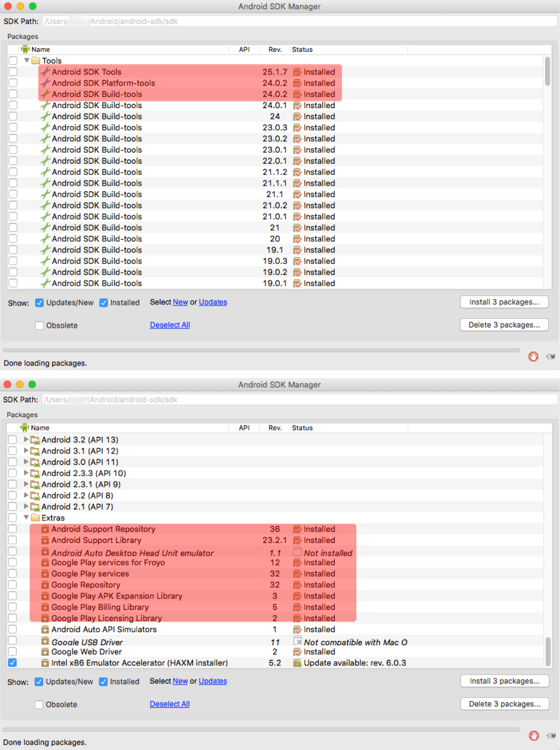Sort by API column in top window
The height and width of the screenshot is (750, 560).
tap(244, 49)
